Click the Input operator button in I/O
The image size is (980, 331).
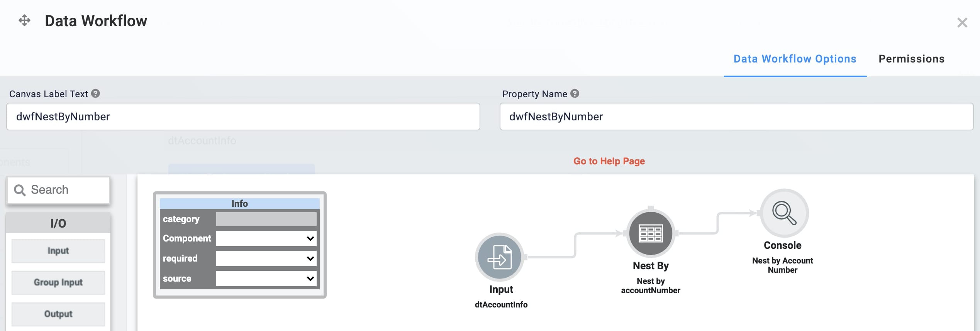pos(58,251)
